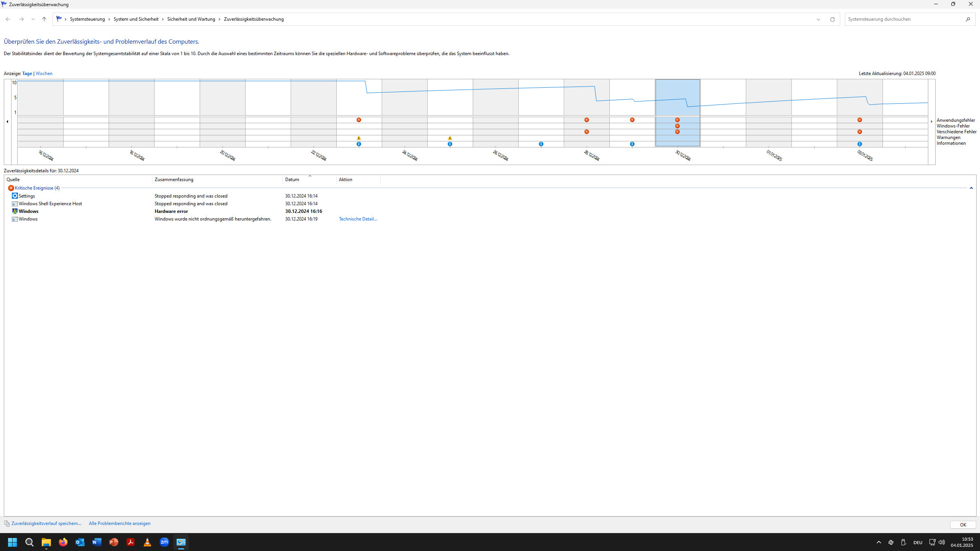
Task: Click Alle Problemberichte anzeigen link
Action: [119, 523]
